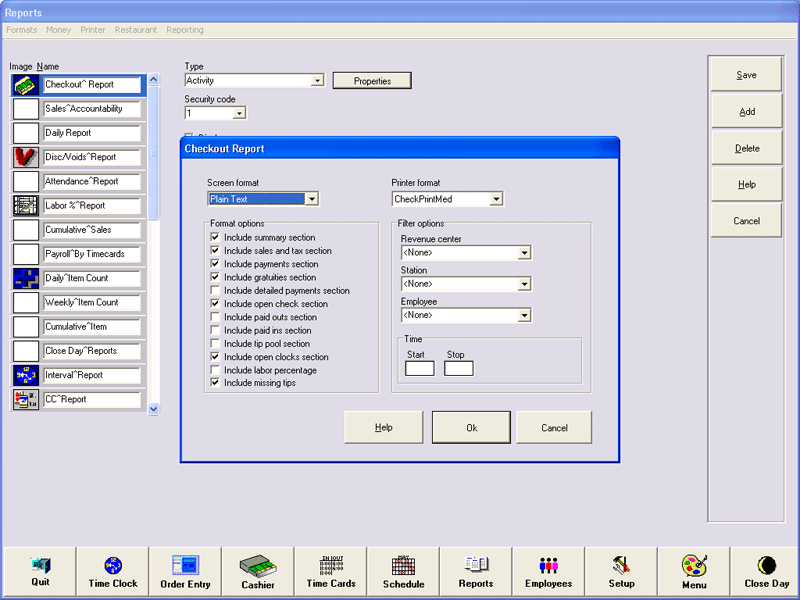The width and height of the screenshot is (800, 600).
Task: Enable Include detailed payments section
Action: (x=215, y=291)
